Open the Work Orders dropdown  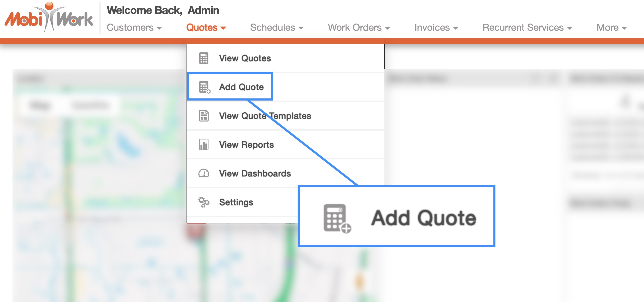pos(359,28)
